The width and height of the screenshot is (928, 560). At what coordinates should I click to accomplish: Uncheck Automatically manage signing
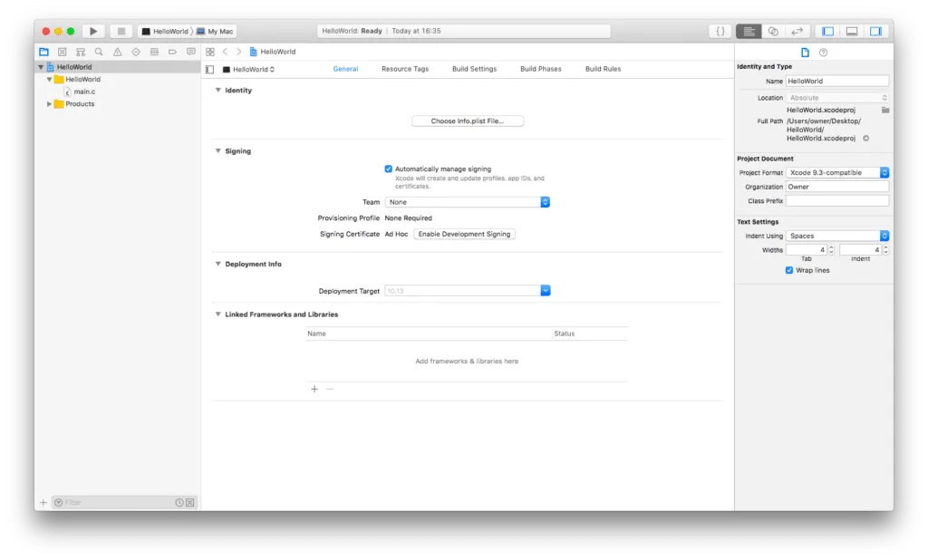click(x=388, y=169)
